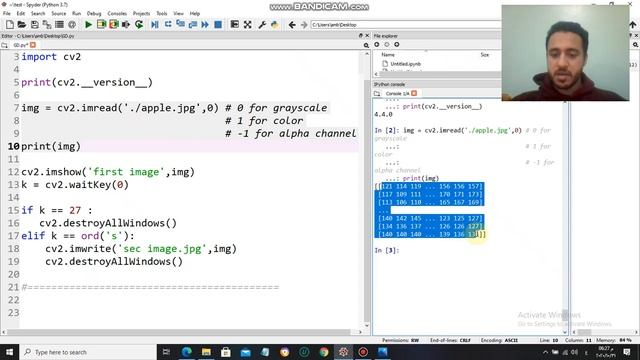Open the Projects menu

141,13
